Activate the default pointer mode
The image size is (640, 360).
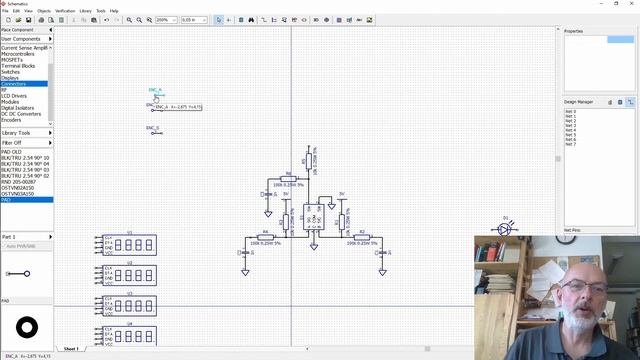(219, 20)
